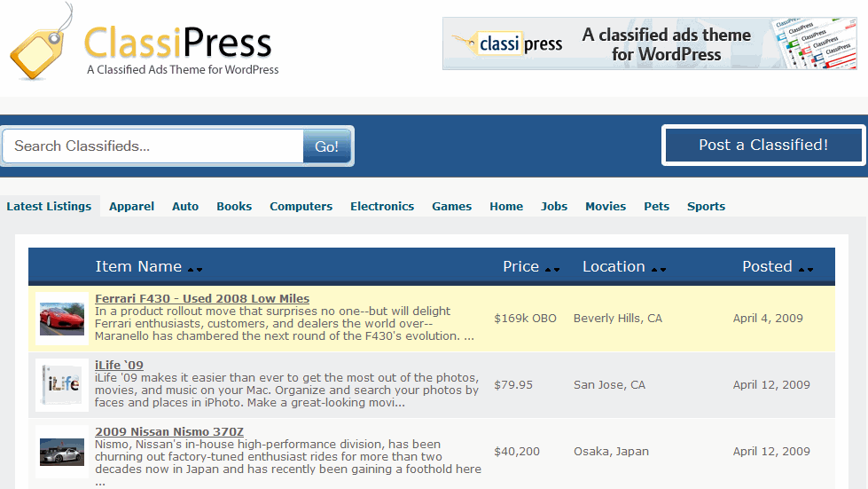This screenshot has height=489, width=868.
Task: Switch to the Electronics category
Action: tap(382, 206)
